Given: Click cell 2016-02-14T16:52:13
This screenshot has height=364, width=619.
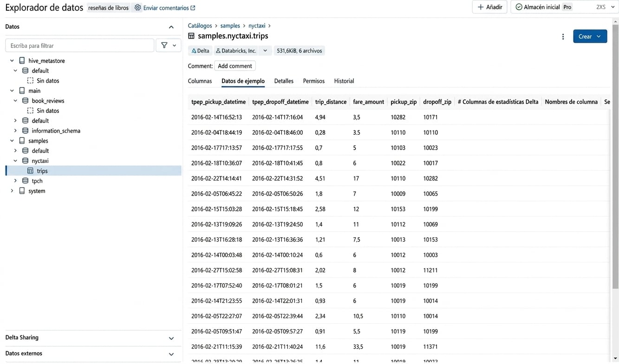Looking at the screenshot, I should click(x=216, y=117).
